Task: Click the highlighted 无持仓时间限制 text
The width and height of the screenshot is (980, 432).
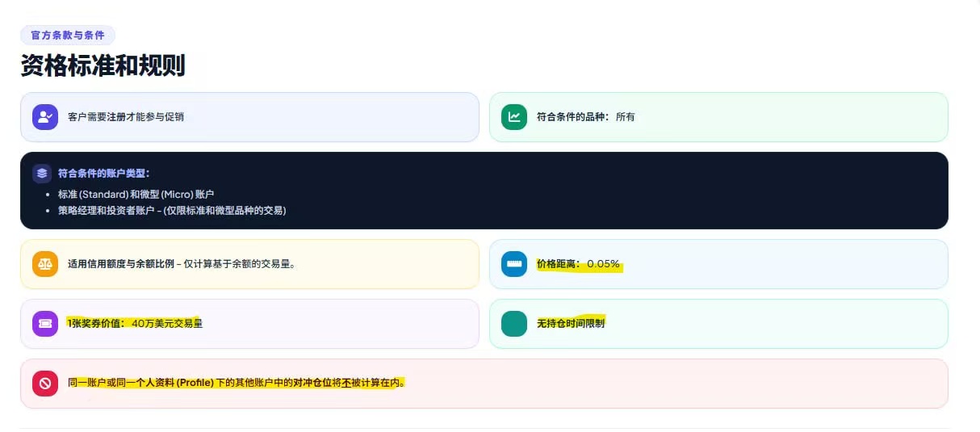Action: [571, 324]
